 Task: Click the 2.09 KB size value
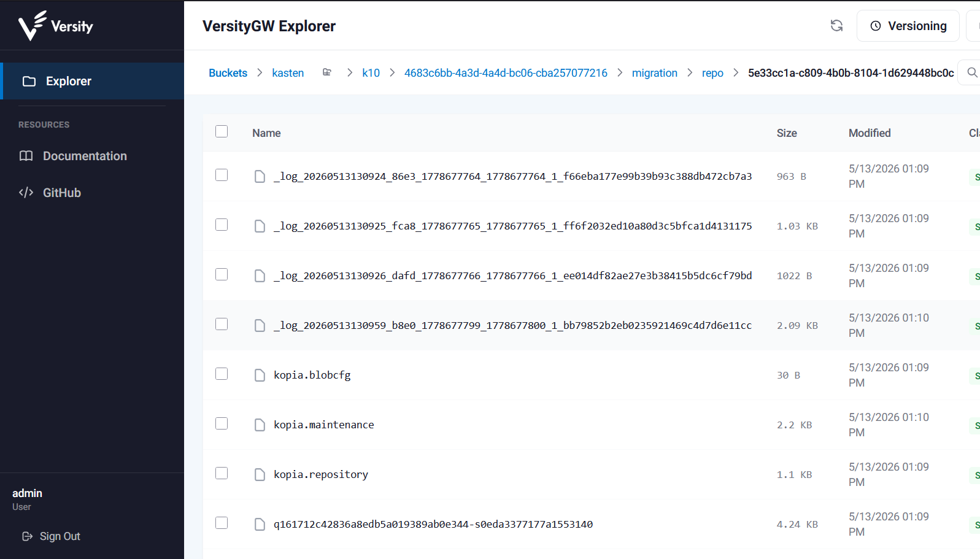tap(797, 326)
